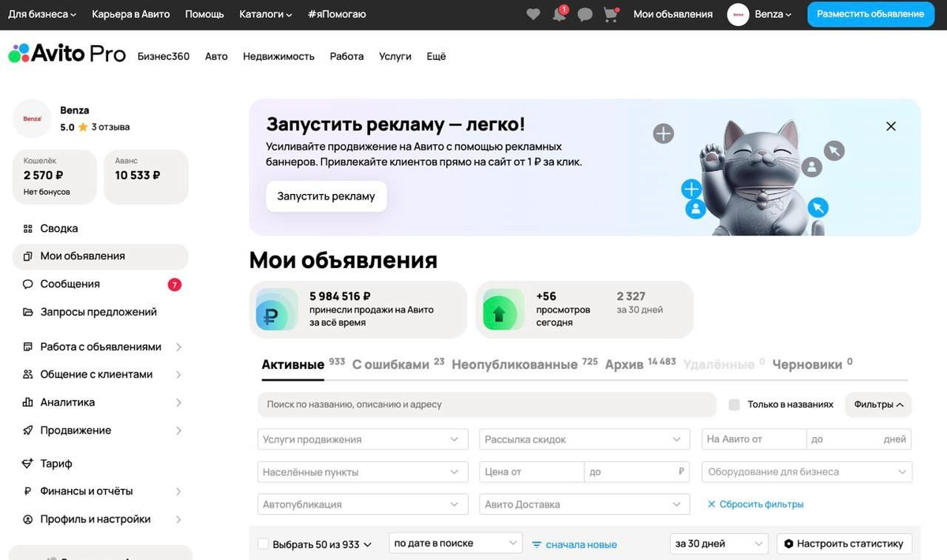The height and width of the screenshot is (560, 947).
Task: Switch to Архив tab
Action: (x=640, y=364)
